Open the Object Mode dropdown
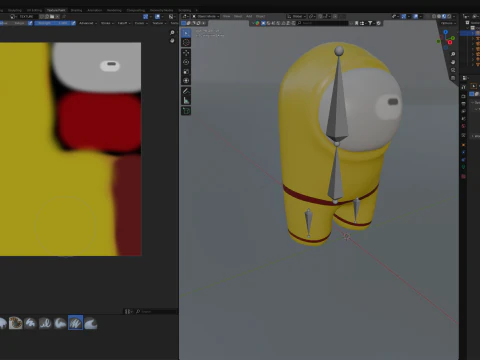This screenshot has height=360, width=480. click(x=206, y=16)
